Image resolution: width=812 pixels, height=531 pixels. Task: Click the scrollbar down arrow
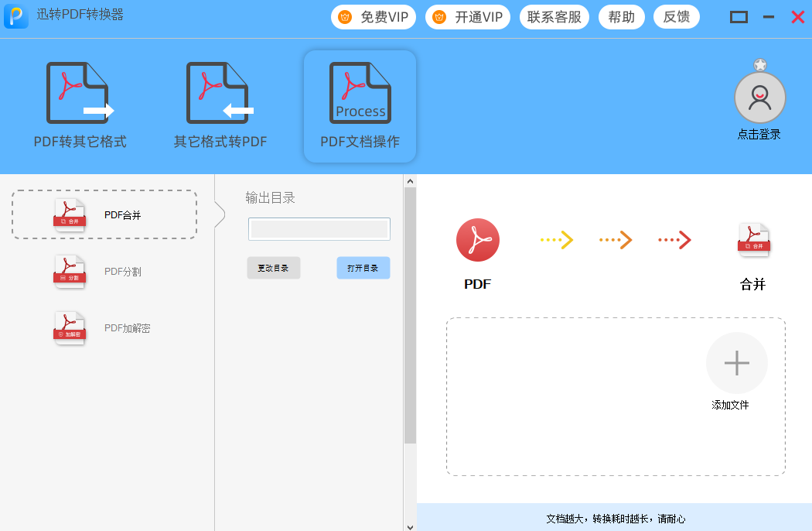tap(410, 527)
